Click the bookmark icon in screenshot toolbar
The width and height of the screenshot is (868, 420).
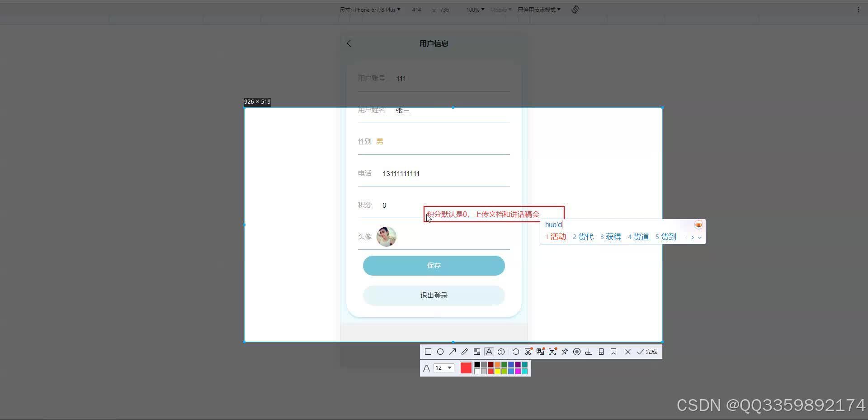613,352
